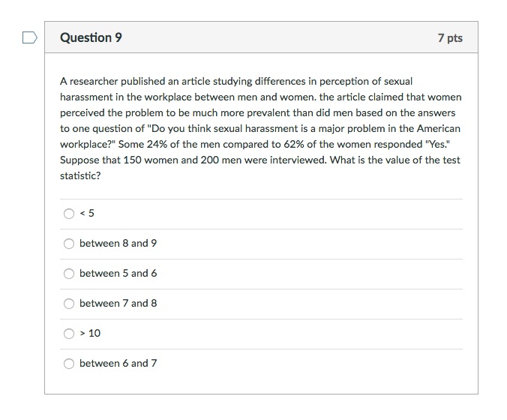Click the word 'statistic?' ending the question
This screenshot has height=420, width=507.
80,175
